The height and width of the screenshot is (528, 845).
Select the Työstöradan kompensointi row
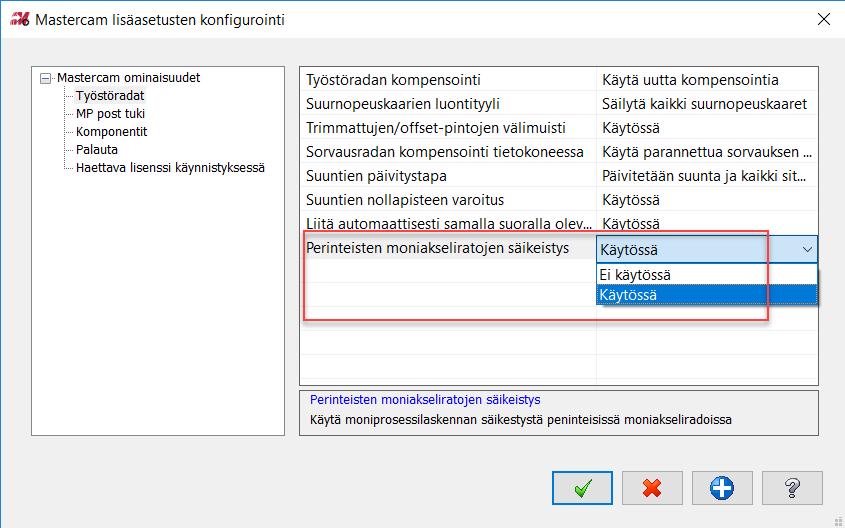pyautogui.click(x=448, y=80)
